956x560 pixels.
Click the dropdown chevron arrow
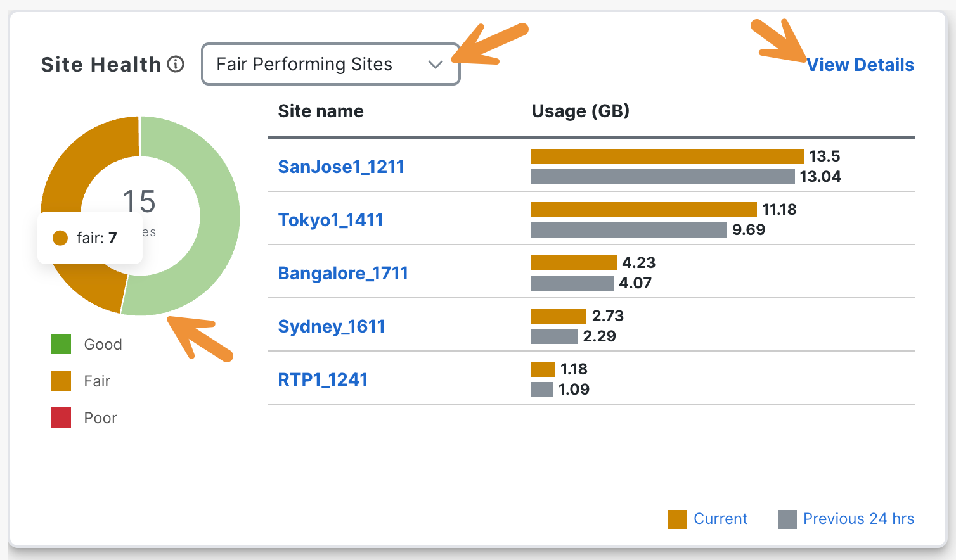(x=435, y=65)
